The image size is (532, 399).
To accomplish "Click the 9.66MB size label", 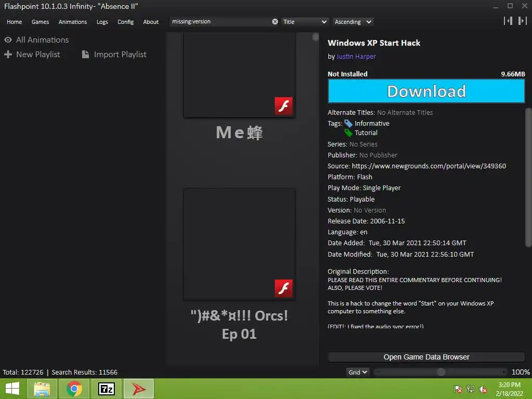I will 513,74.
